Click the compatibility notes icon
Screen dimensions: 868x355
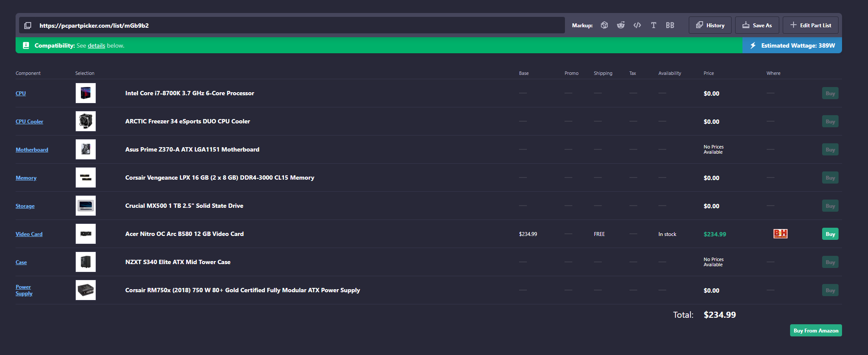[x=26, y=45]
